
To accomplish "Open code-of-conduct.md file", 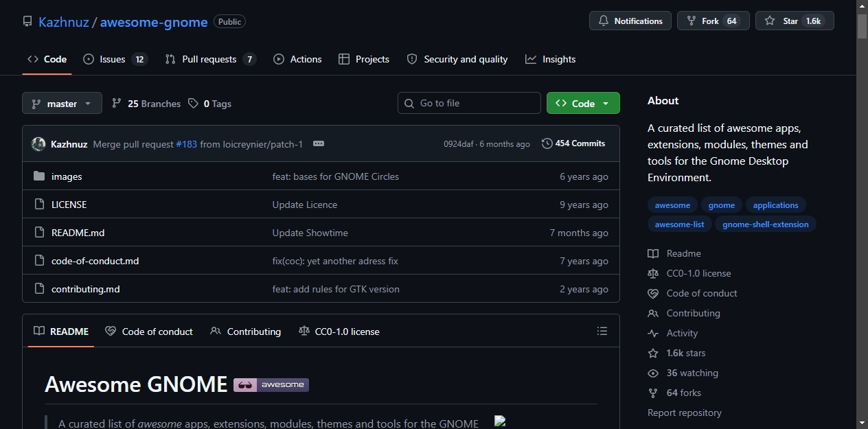I will pos(95,261).
